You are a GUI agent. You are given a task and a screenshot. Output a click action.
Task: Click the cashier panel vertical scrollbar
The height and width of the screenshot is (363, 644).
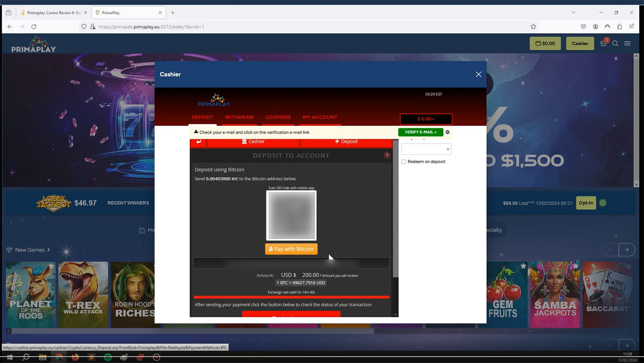point(396,209)
